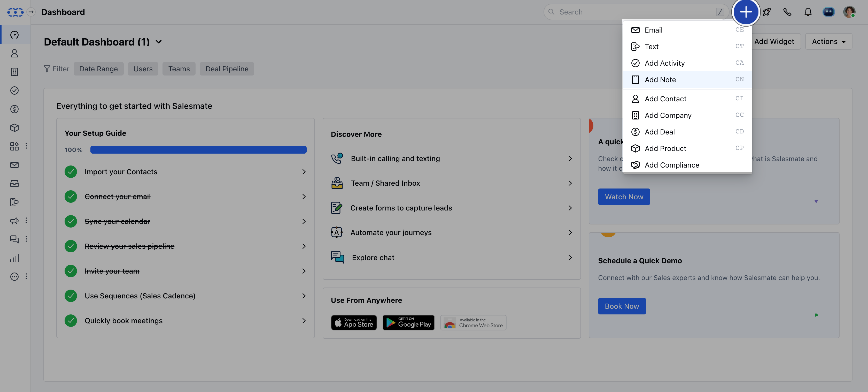Open the Chats bubbles icon in sidebar
This screenshot has width=868, height=392.
14,239
